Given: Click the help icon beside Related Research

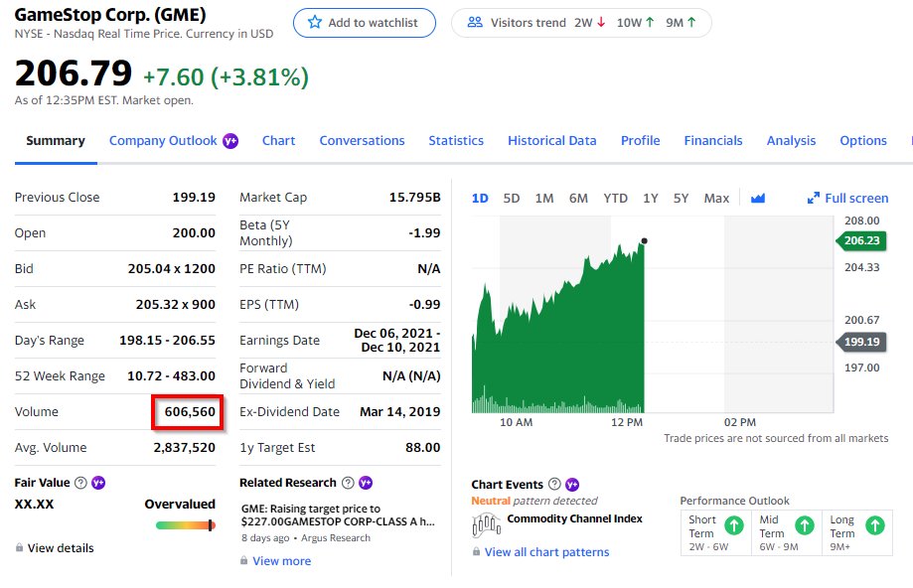Looking at the screenshot, I should point(348,483).
